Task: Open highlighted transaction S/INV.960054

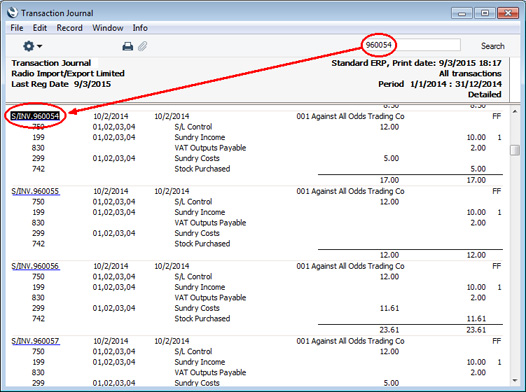Action: click(x=35, y=116)
